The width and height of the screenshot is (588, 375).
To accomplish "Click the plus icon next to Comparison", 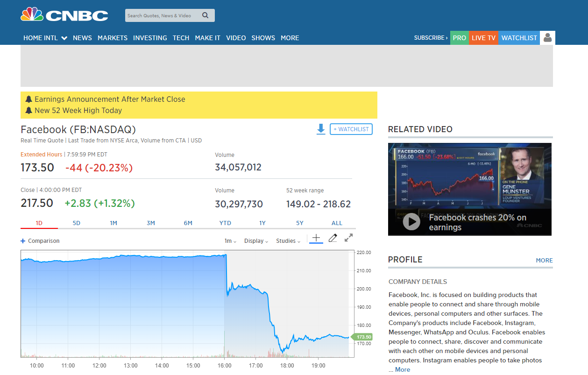I will pos(23,241).
